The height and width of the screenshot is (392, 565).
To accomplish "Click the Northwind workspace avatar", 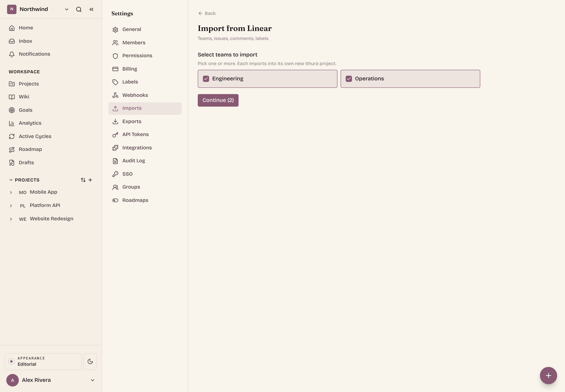I will (x=12, y=9).
